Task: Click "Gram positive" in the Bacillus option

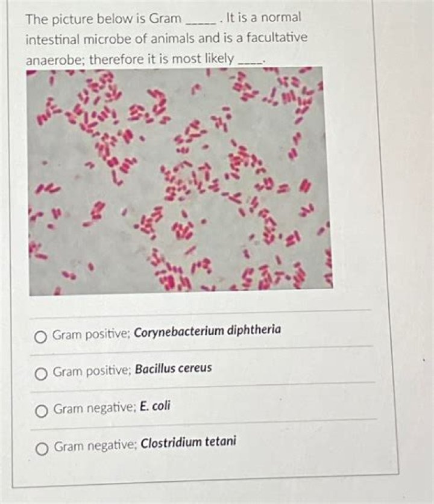Action: (91, 371)
